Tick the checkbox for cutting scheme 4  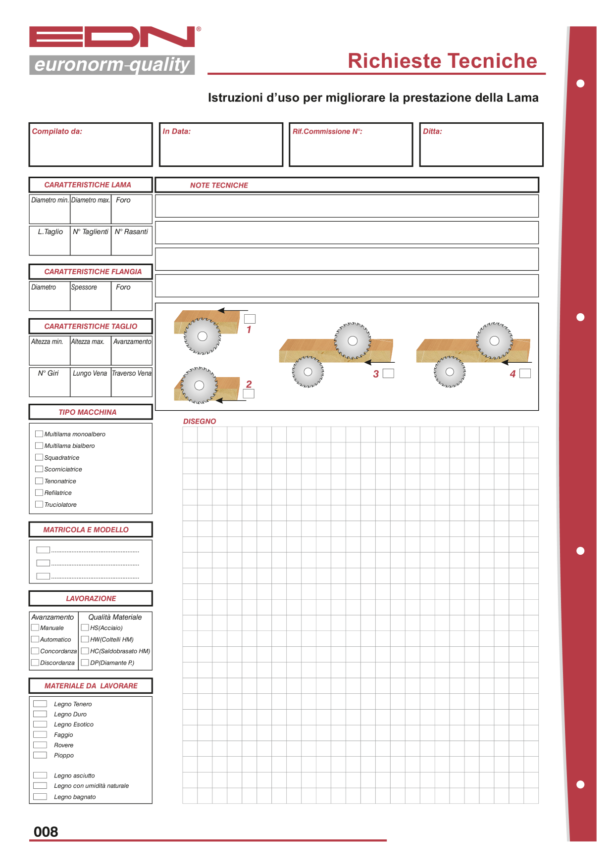pyautogui.click(x=525, y=374)
